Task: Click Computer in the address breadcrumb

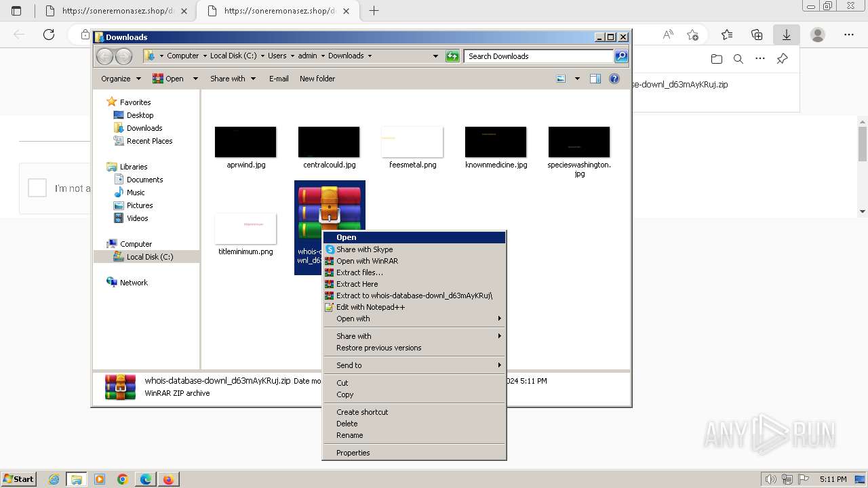Action: pos(183,56)
